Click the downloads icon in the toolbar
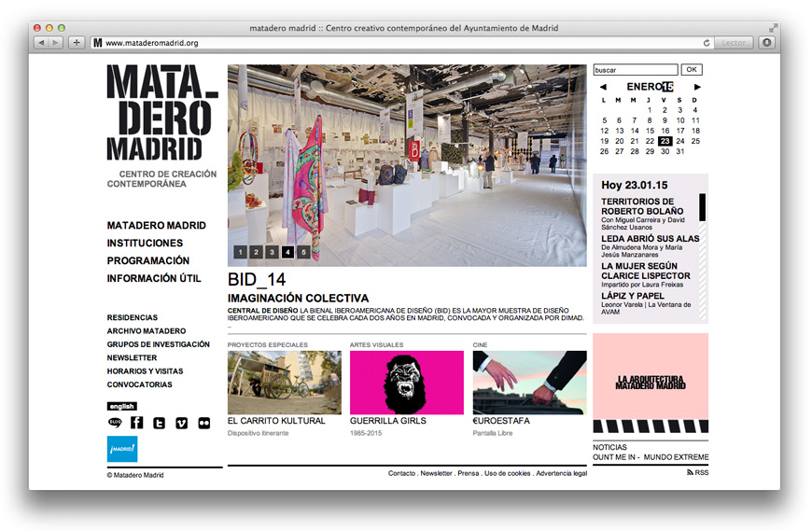This screenshot has height=531, width=812. tap(767, 43)
